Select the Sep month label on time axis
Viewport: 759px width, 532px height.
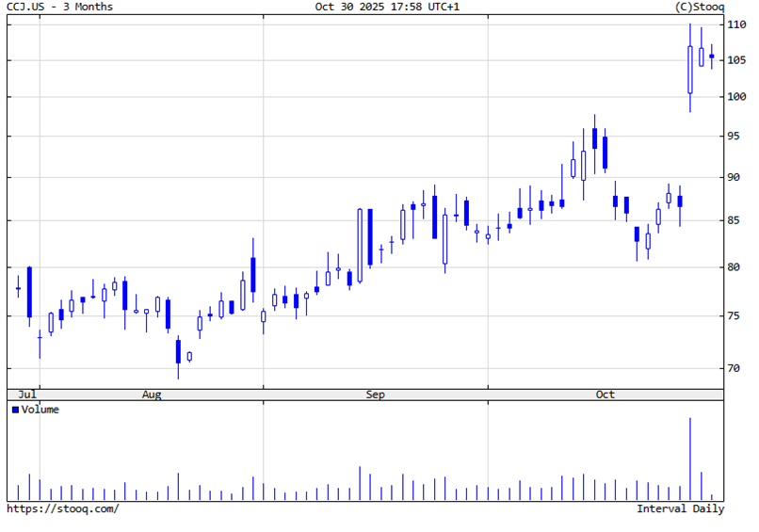[376, 395]
